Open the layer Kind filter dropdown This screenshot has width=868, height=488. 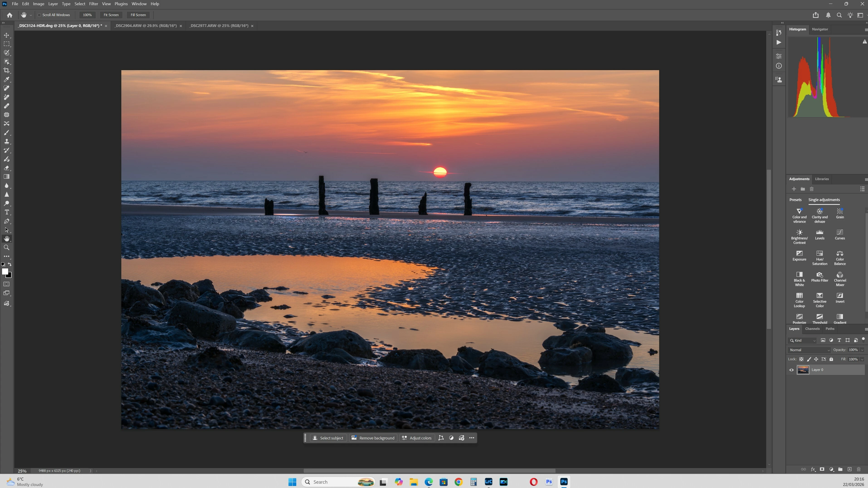[x=803, y=340]
